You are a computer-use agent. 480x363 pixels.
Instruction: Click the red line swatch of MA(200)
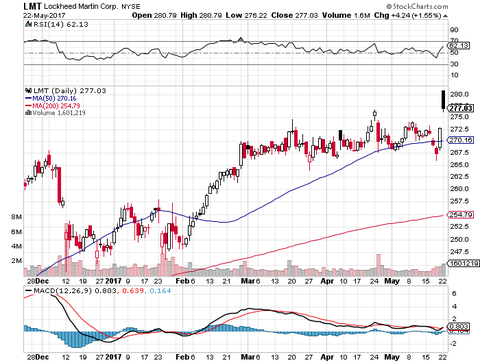(x=29, y=106)
